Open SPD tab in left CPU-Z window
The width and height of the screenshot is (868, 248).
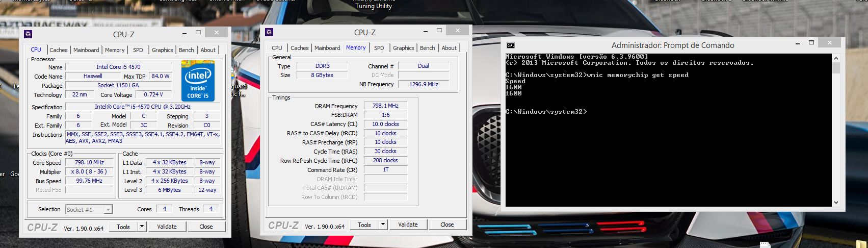point(138,50)
